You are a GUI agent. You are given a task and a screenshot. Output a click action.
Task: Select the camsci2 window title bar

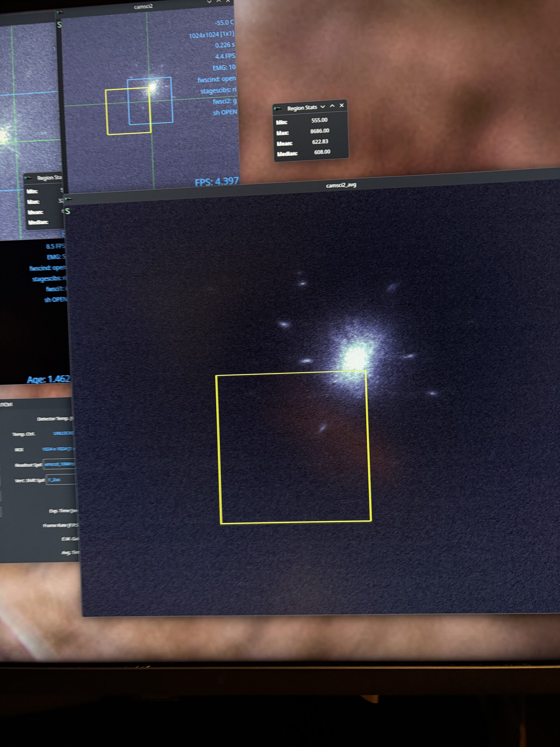[143, 6]
